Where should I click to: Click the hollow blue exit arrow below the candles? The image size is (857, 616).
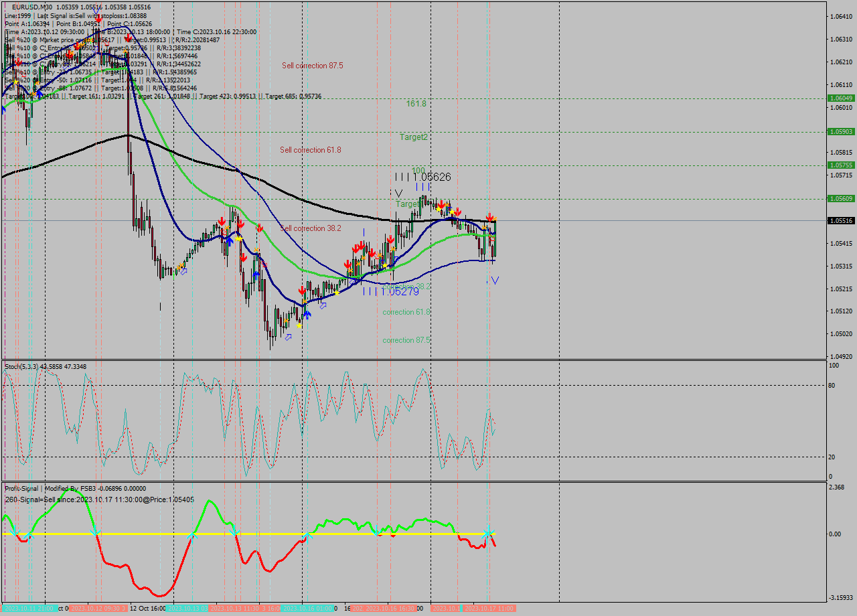pyautogui.click(x=287, y=337)
